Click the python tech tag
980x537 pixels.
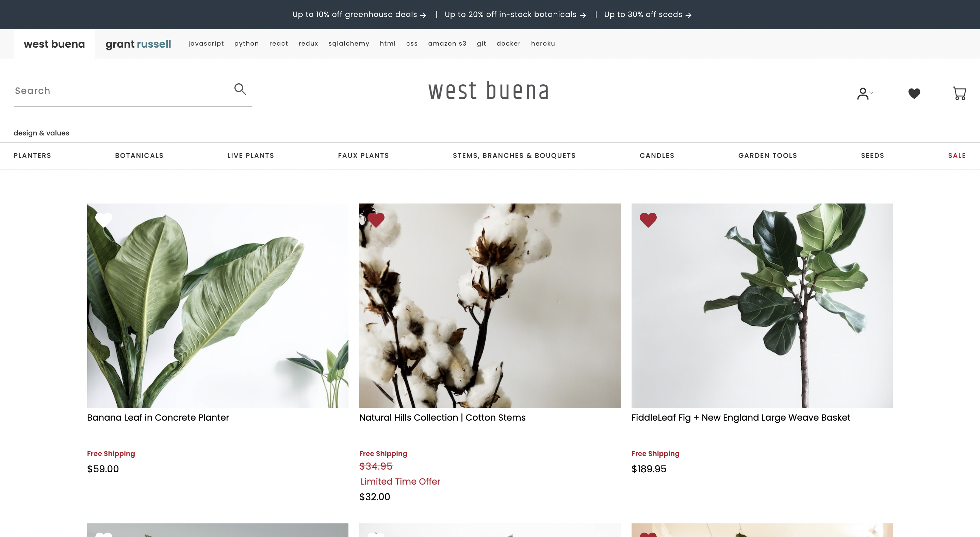pyautogui.click(x=246, y=43)
